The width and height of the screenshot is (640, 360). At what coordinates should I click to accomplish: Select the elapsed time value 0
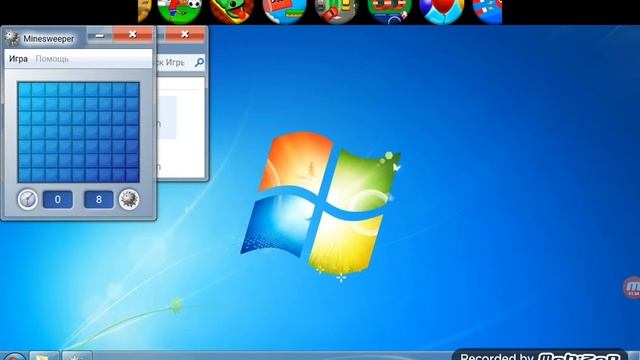pos(58,199)
